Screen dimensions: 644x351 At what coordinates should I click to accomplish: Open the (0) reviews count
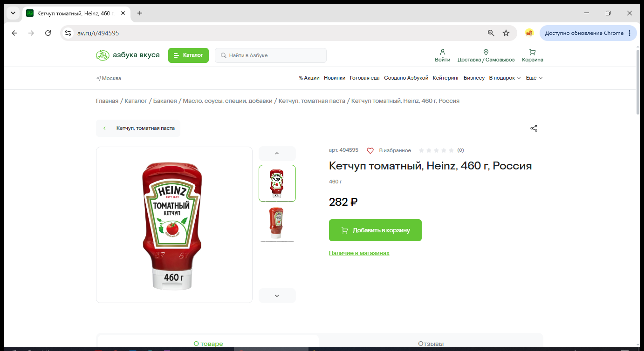(x=460, y=150)
